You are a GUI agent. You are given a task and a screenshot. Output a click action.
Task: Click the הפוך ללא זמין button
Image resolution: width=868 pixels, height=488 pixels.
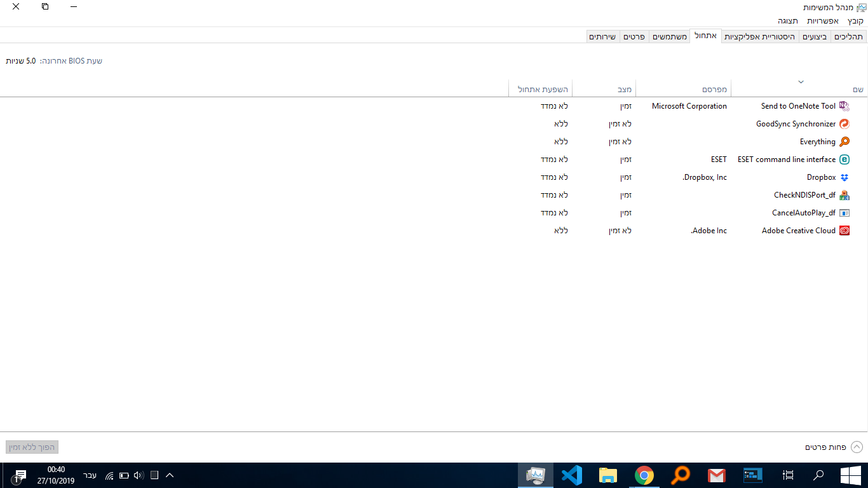(x=32, y=447)
